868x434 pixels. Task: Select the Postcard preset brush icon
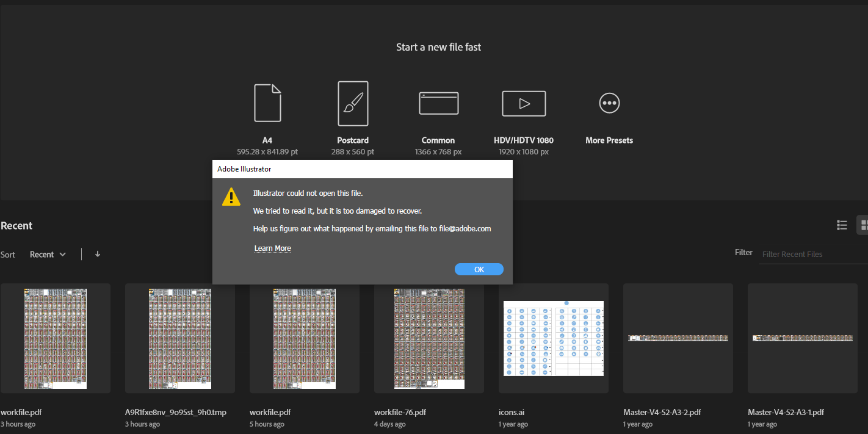click(353, 103)
